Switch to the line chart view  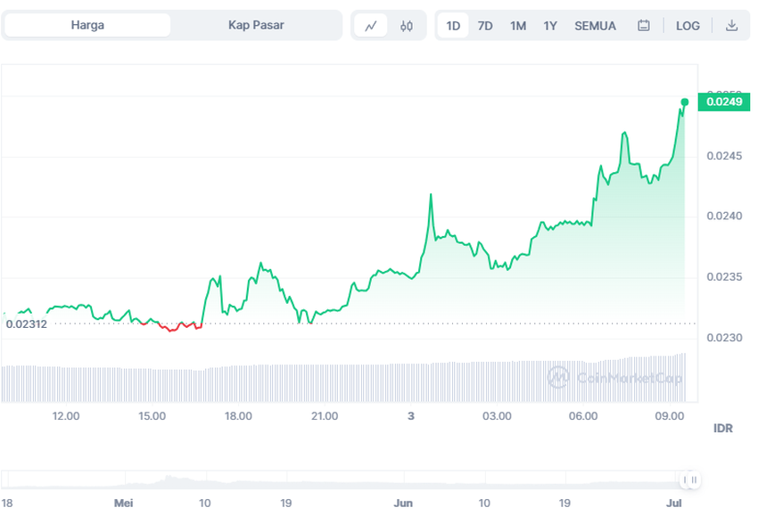point(371,26)
